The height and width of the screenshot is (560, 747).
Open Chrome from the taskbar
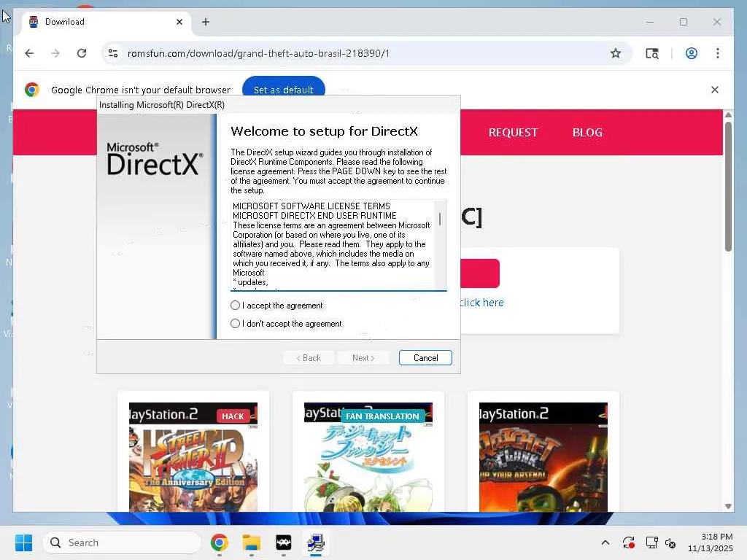coord(219,542)
